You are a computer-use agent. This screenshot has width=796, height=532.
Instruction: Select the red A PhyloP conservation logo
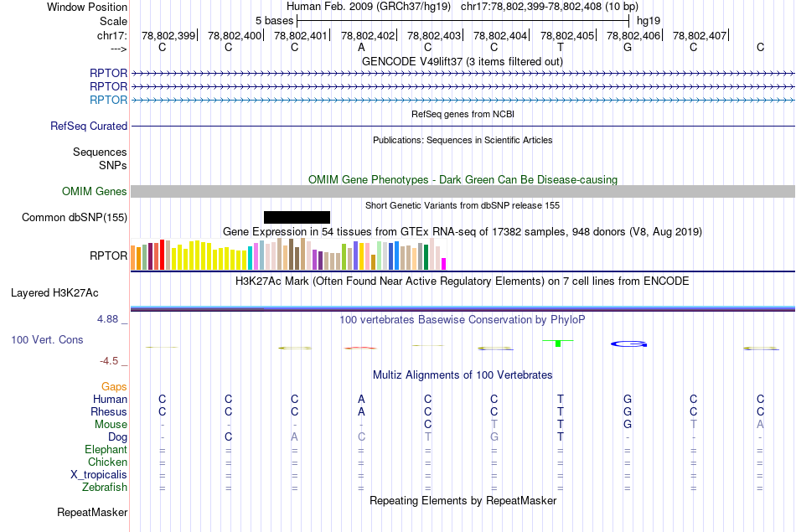[360, 348]
